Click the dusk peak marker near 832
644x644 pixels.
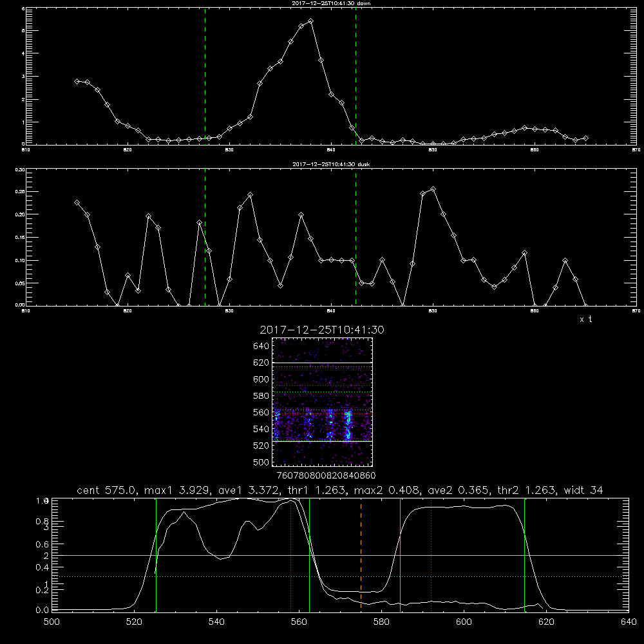pos(250,194)
